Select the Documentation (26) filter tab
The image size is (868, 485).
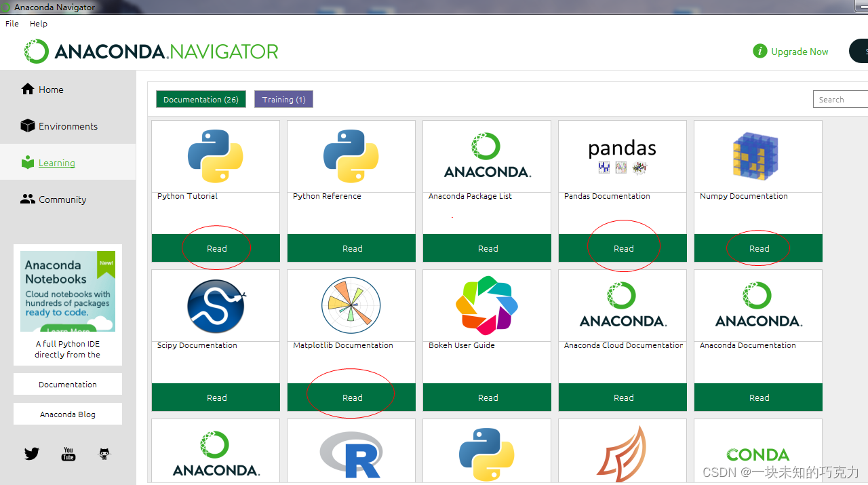pyautogui.click(x=201, y=99)
